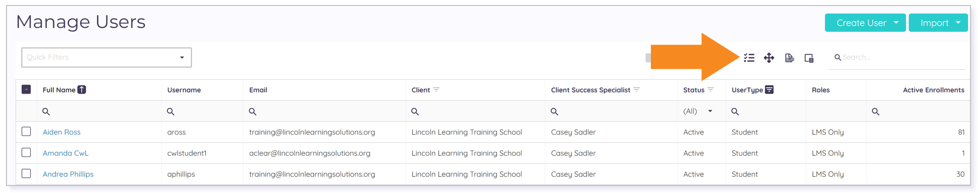Open the column chooser icon

point(809,58)
